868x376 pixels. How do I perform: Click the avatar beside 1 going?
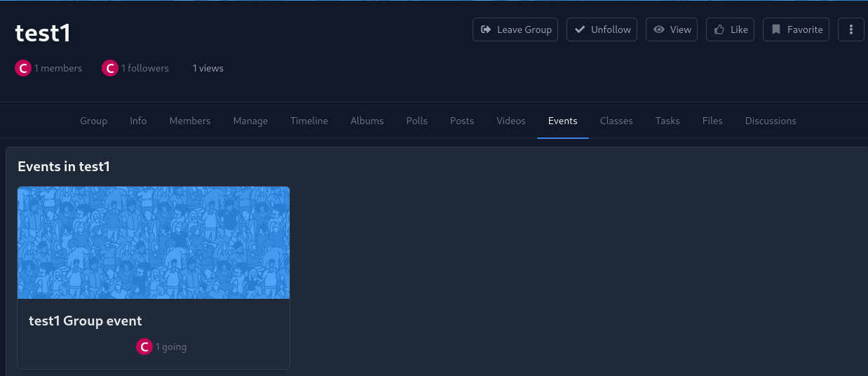pyautogui.click(x=144, y=347)
